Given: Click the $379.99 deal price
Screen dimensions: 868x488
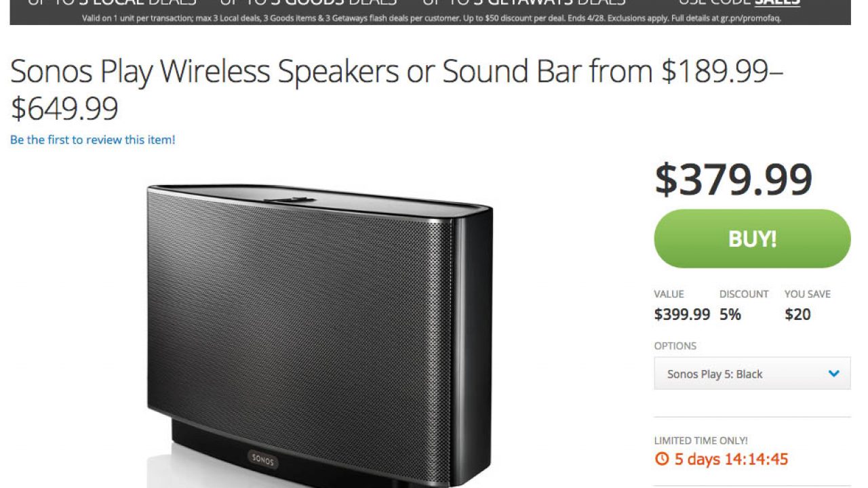Looking at the screenshot, I should (x=733, y=180).
